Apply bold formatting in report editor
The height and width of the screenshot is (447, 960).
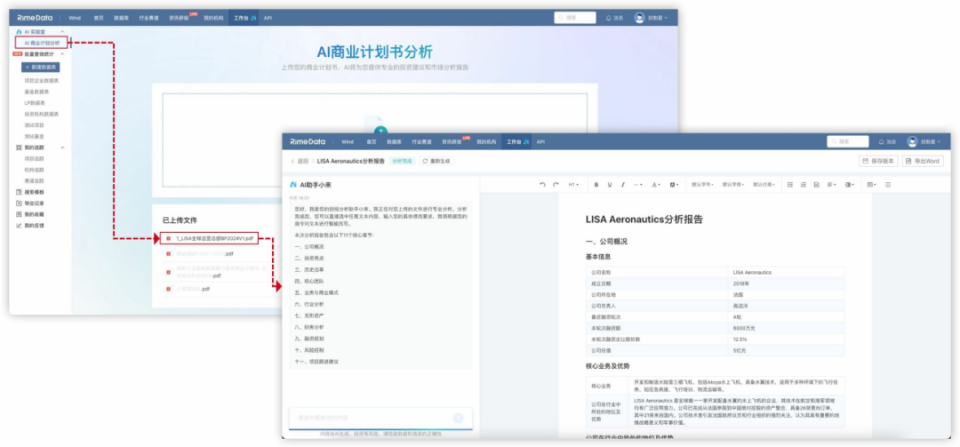coord(596,184)
